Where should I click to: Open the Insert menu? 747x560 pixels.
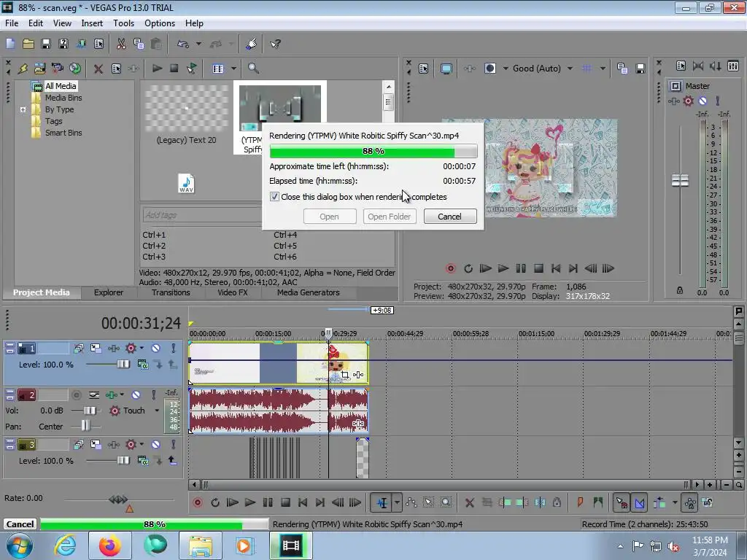click(x=92, y=23)
